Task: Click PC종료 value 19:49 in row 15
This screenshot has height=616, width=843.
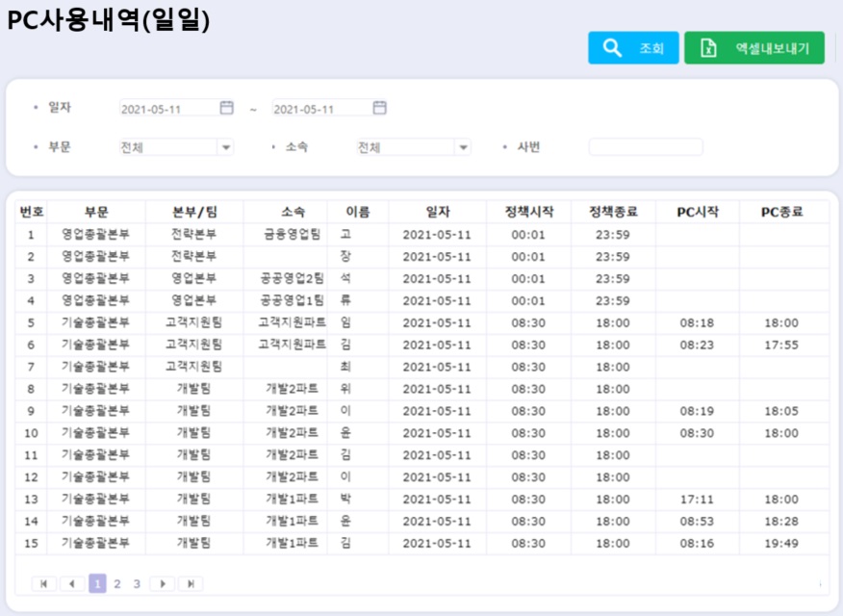Action: (781, 544)
